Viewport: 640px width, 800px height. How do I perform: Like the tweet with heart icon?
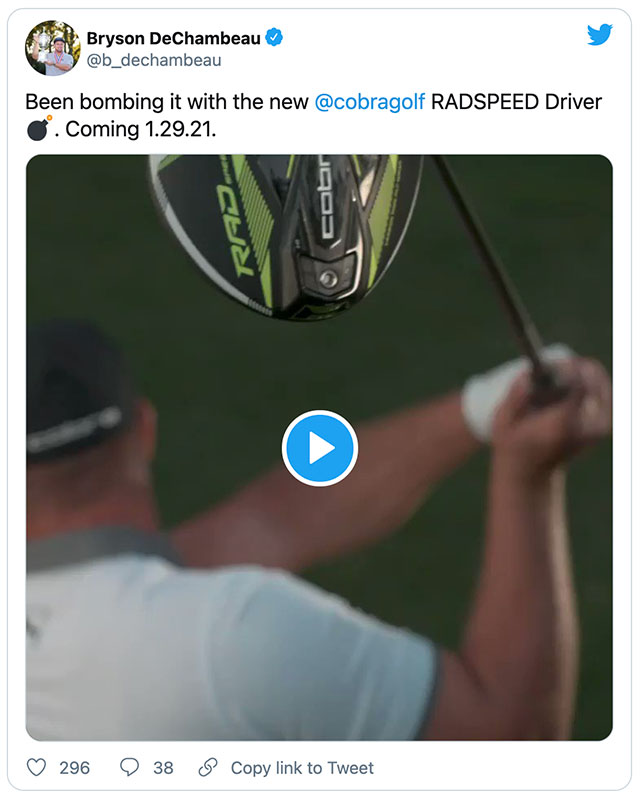pos(37,767)
